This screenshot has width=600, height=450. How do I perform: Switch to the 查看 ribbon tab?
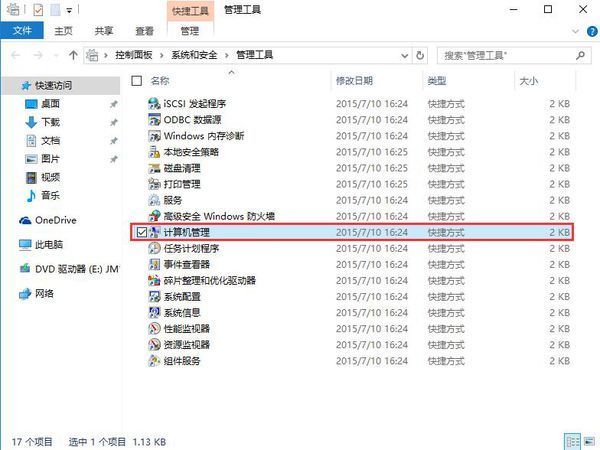pyautogui.click(x=145, y=31)
